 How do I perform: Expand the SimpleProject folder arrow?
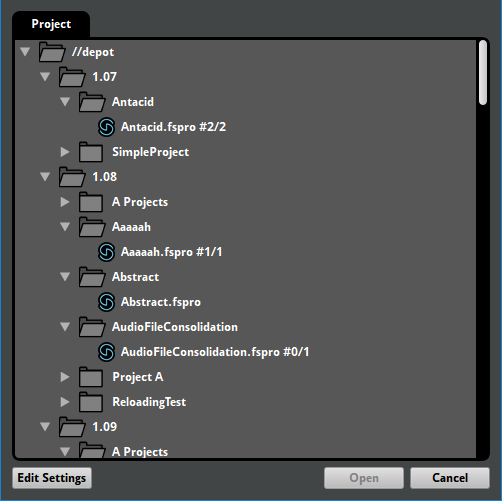[x=65, y=152]
